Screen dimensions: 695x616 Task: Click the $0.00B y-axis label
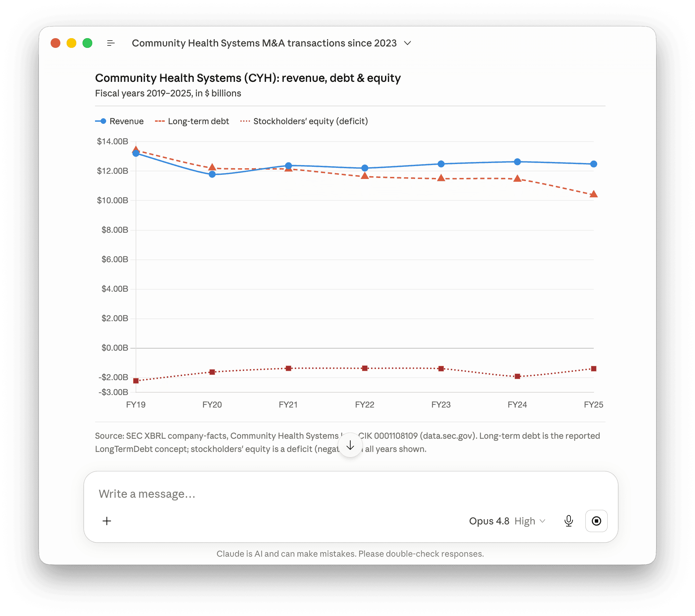click(x=115, y=348)
